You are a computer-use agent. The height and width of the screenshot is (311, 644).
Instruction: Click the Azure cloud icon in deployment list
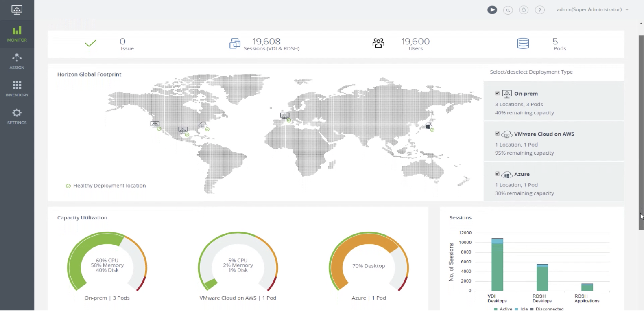point(507,175)
